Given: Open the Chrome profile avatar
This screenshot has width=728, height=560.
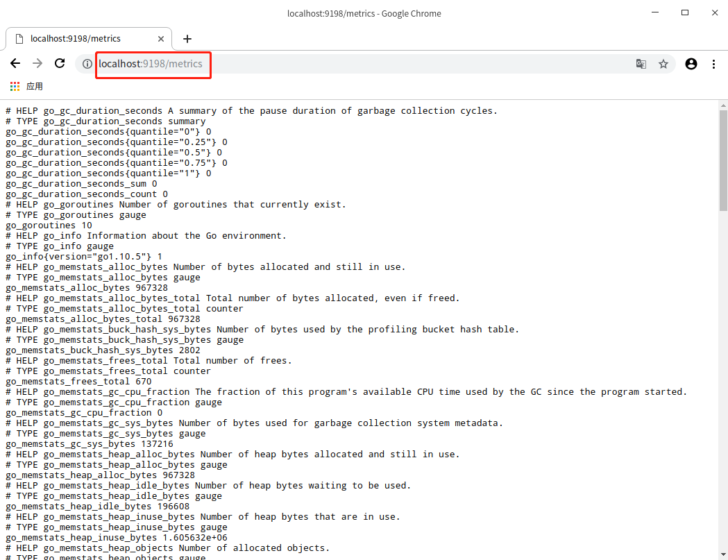Looking at the screenshot, I should click(x=691, y=64).
